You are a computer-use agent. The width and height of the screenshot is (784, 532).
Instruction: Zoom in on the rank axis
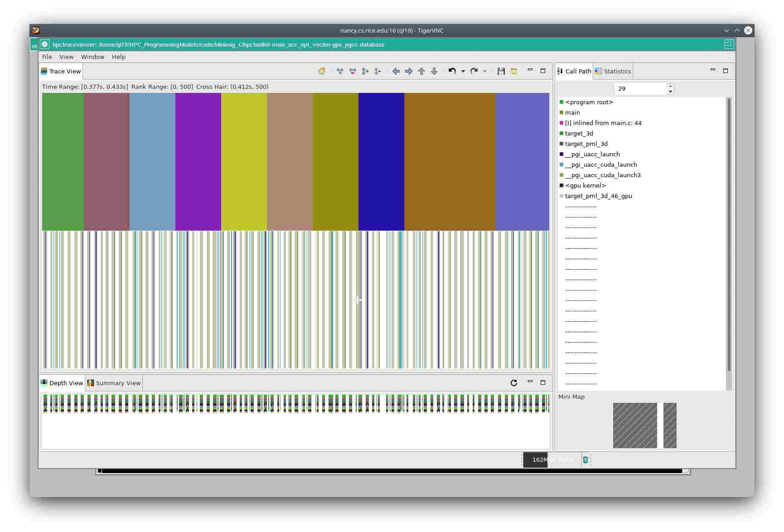(365, 71)
